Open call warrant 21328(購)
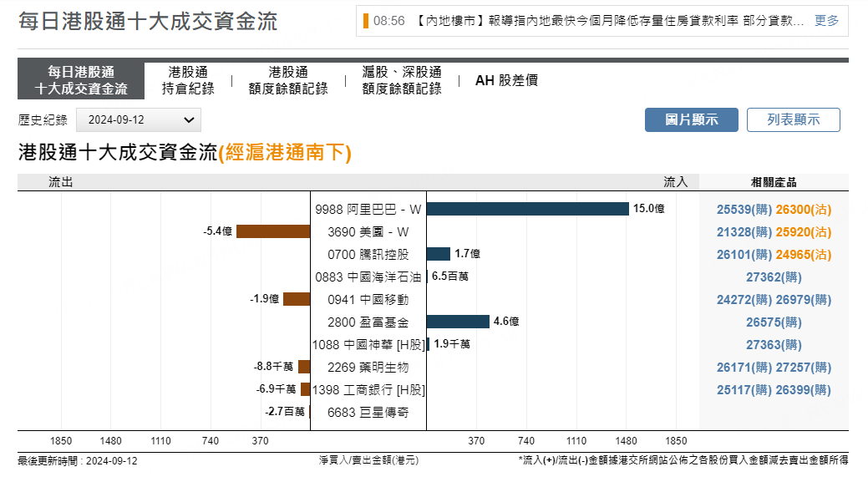The height and width of the screenshot is (482, 868). tap(744, 232)
